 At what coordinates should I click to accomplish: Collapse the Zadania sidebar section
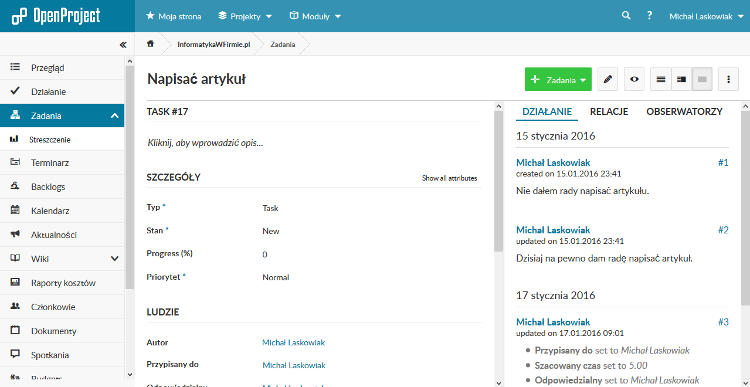pyautogui.click(x=114, y=115)
